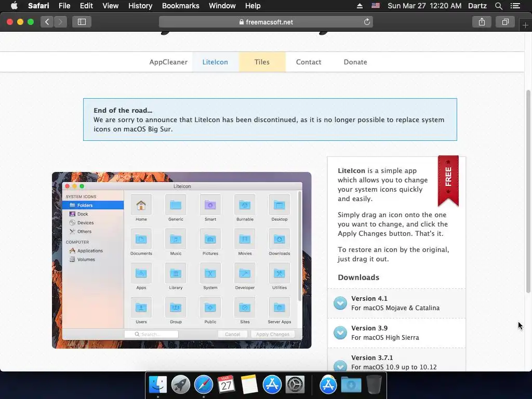Download Version 3.7.1 arrow icon
The width and height of the screenshot is (532, 399).
[x=340, y=365]
